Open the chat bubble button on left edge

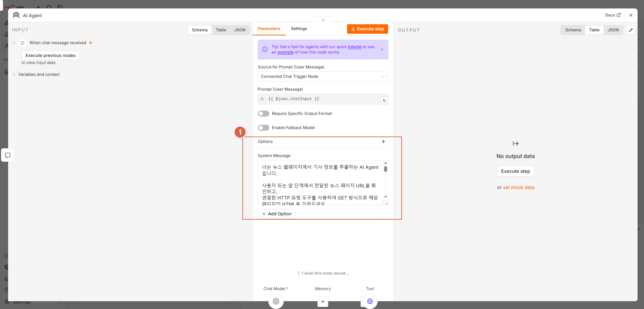tap(8, 155)
